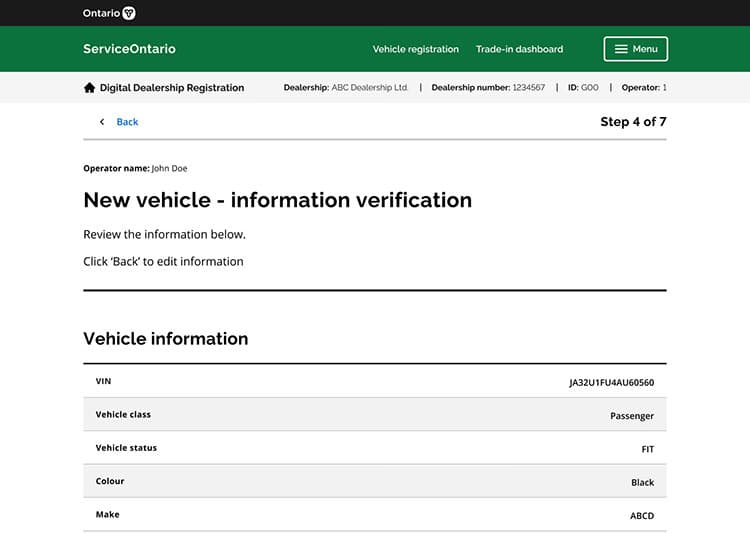This screenshot has height=533, width=750.
Task: Click the Vehicle class row label
Action: [123, 414]
